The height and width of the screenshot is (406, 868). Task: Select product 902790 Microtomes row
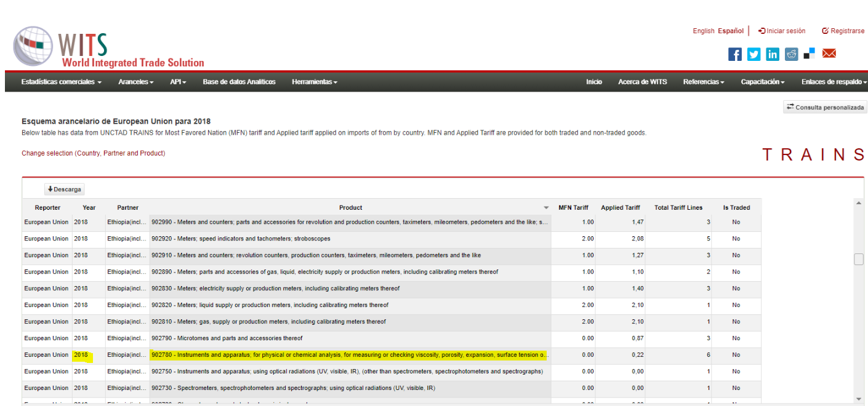click(x=350, y=338)
